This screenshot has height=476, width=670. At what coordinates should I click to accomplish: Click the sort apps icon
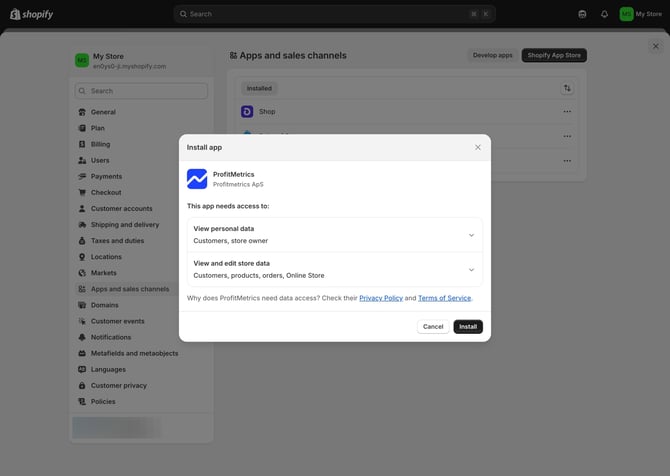[x=567, y=88]
